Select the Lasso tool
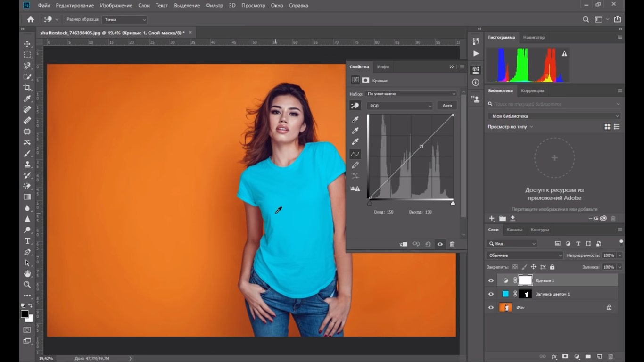 pyautogui.click(x=27, y=66)
